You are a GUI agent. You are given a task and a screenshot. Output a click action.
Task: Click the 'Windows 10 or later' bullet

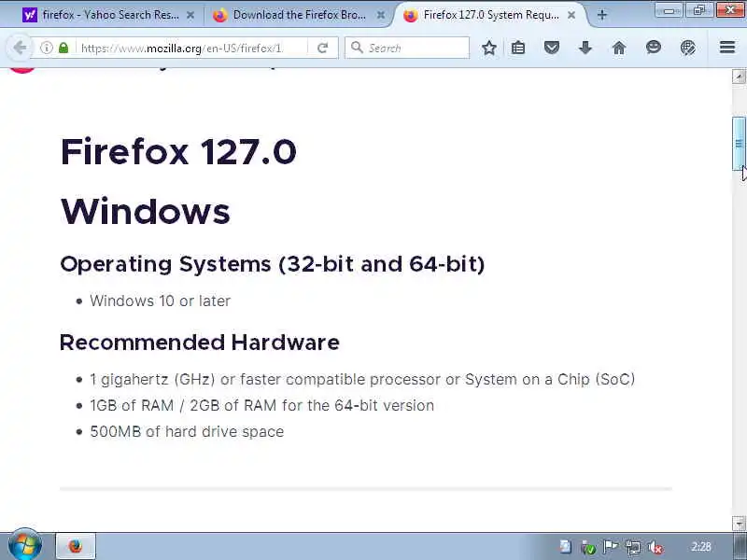click(x=160, y=301)
